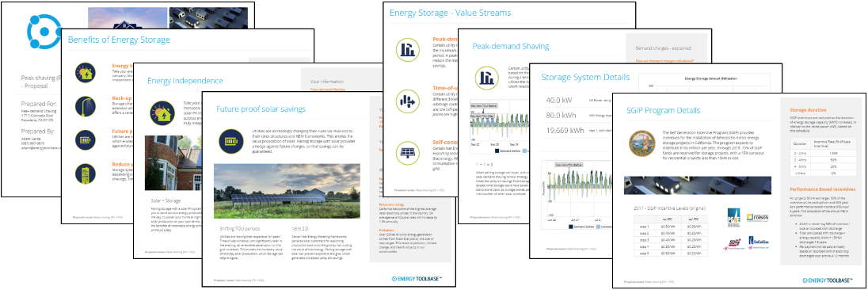This screenshot has height=290, width=868.
Task: Click the battery icon on Future proof solar savings page
Action: [x=230, y=141]
